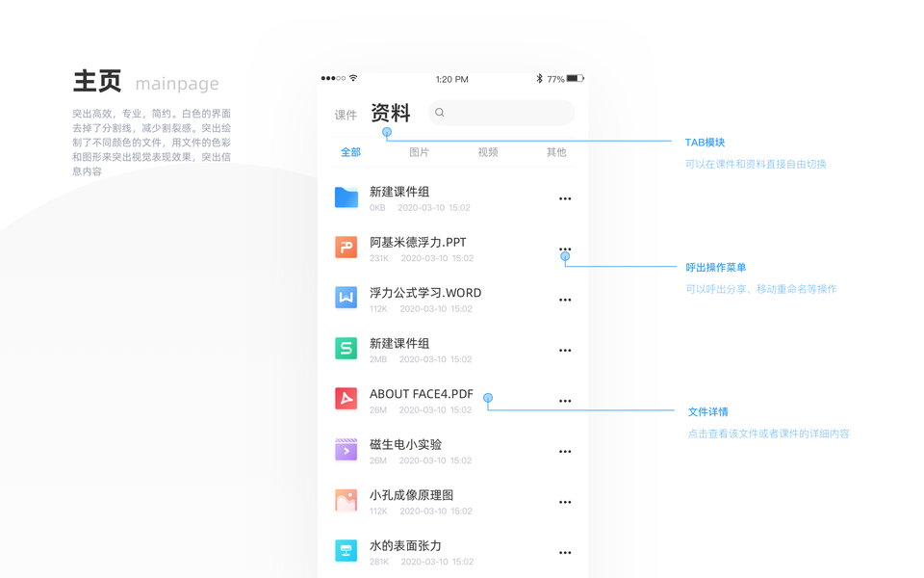
Task: Select the 视频 filter tab
Action: [488, 152]
